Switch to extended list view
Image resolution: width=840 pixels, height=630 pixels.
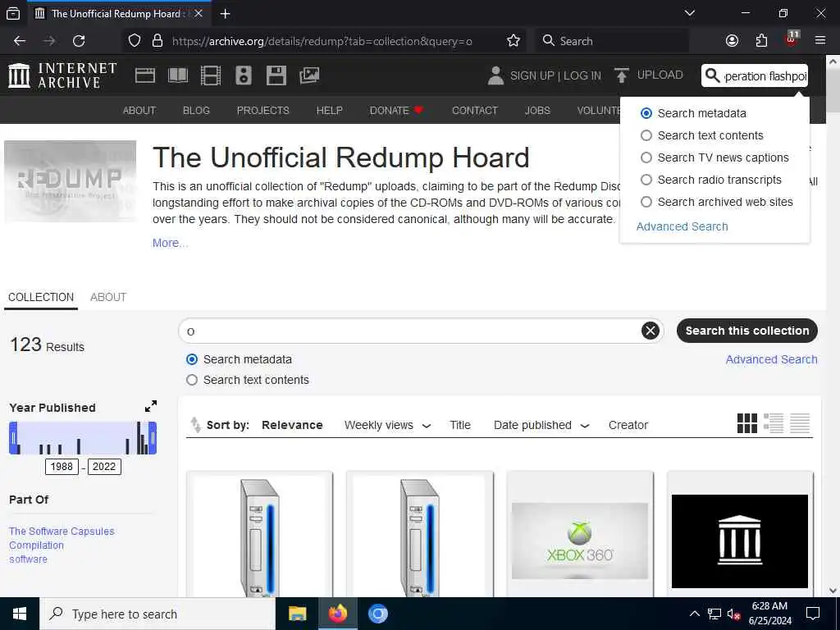click(x=774, y=423)
